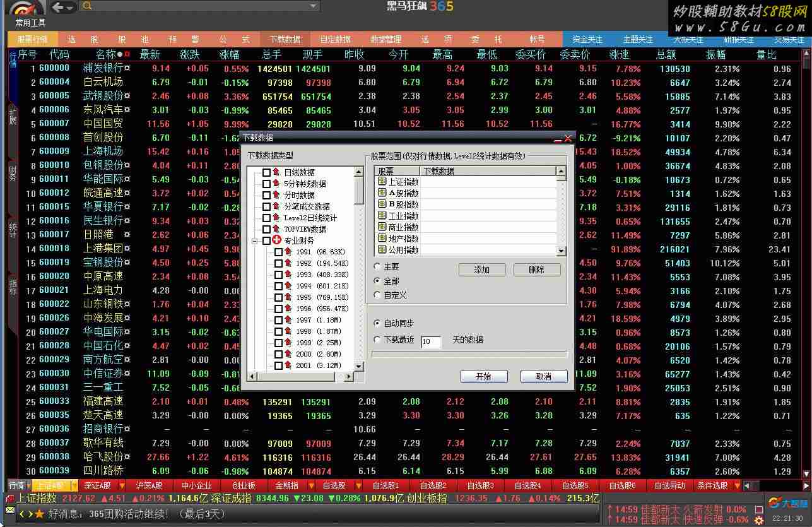Viewport: 812px width, 527px height.
Task: Click the search magnifier icon
Action: point(88,6)
